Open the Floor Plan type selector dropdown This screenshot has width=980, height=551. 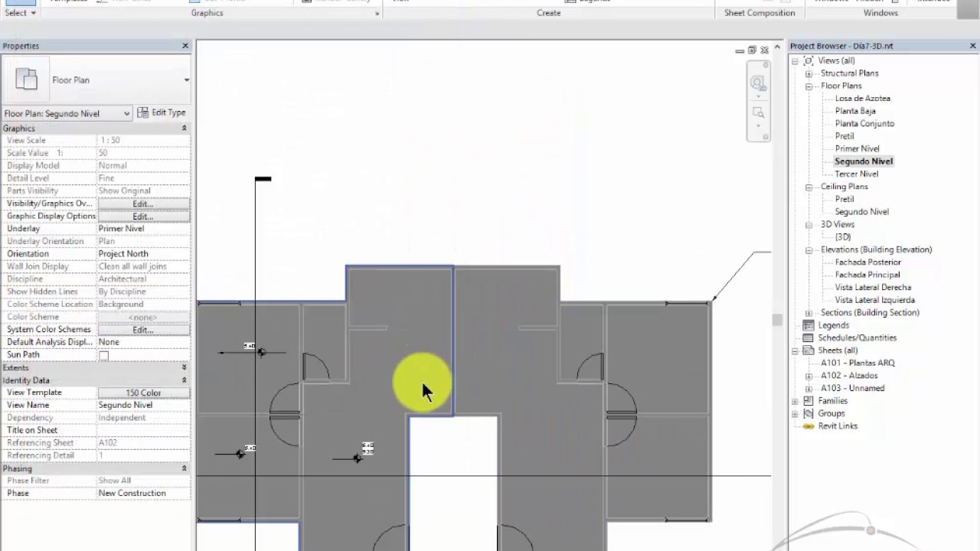click(x=186, y=80)
